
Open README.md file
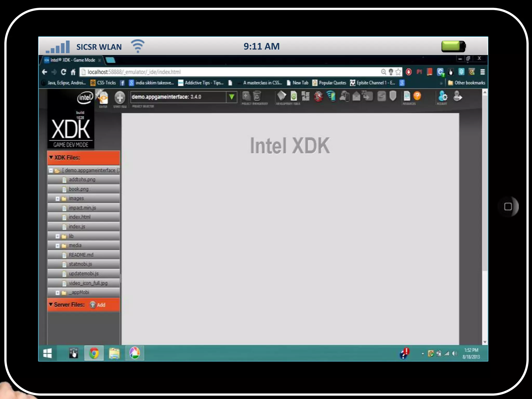pyautogui.click(x=81, y=255)
